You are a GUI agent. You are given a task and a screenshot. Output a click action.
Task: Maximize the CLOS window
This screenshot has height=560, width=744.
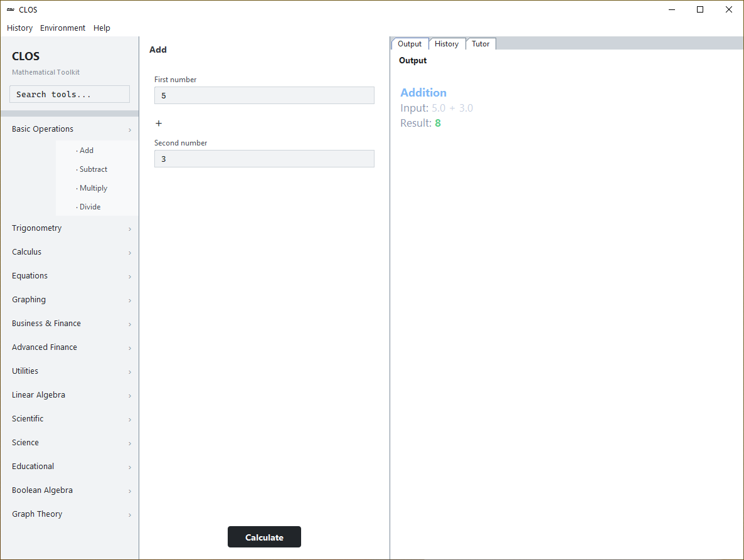click(700, 9)
